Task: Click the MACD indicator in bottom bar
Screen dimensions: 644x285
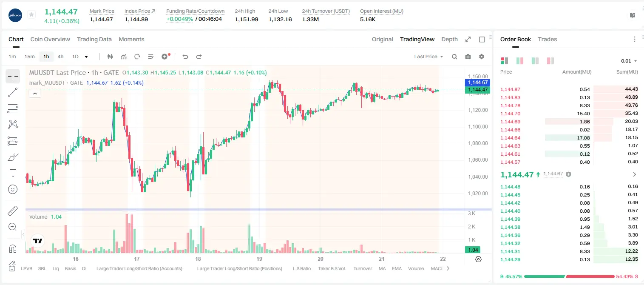Action: (437, 268)
